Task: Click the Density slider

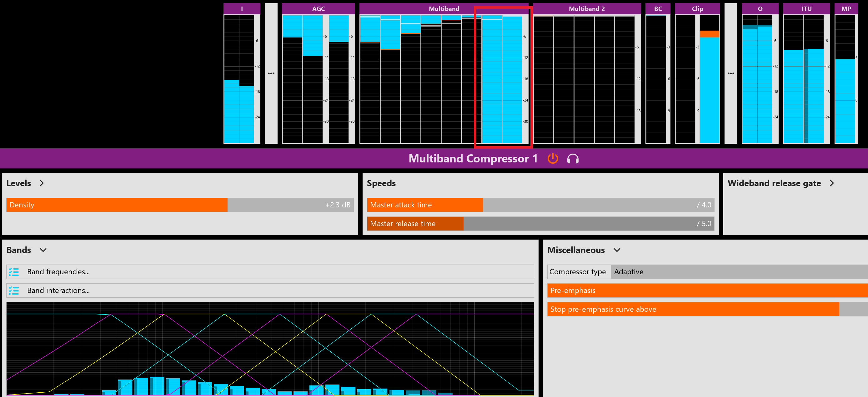Action: [180, 205]
